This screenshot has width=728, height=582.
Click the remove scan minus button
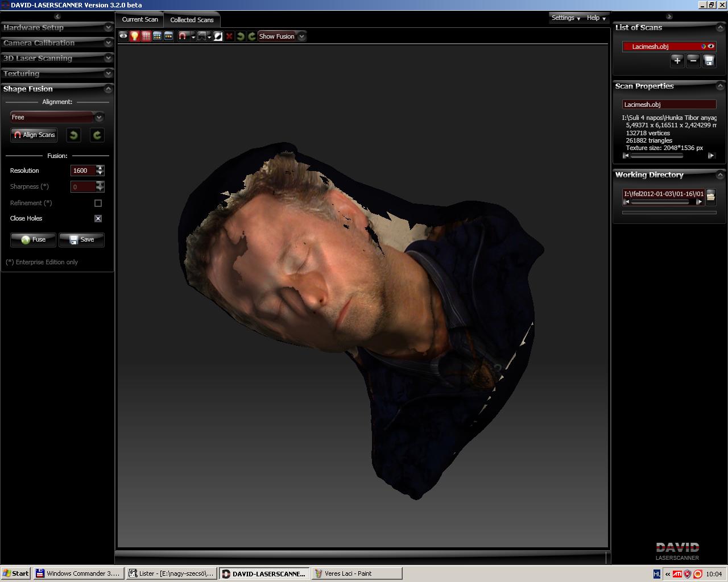(693, 61)
